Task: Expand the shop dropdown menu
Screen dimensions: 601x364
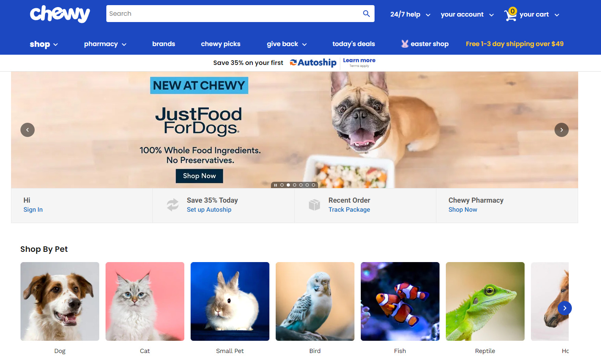Action: coord(44,44)
